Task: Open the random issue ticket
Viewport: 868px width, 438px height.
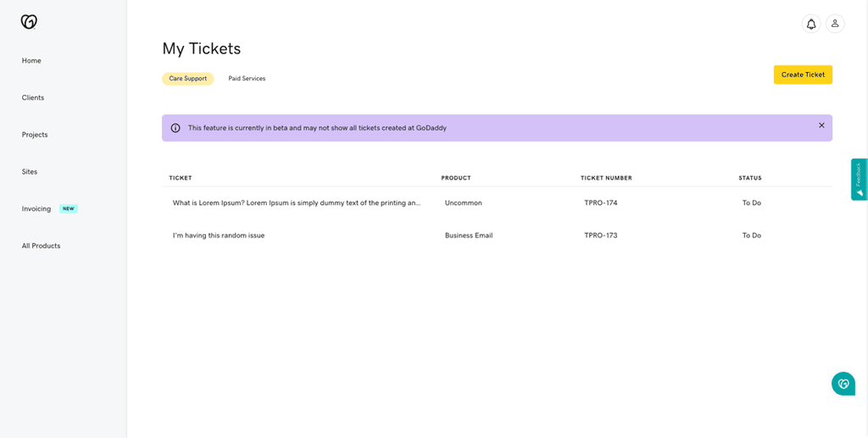Action: [x=497, y=236]
